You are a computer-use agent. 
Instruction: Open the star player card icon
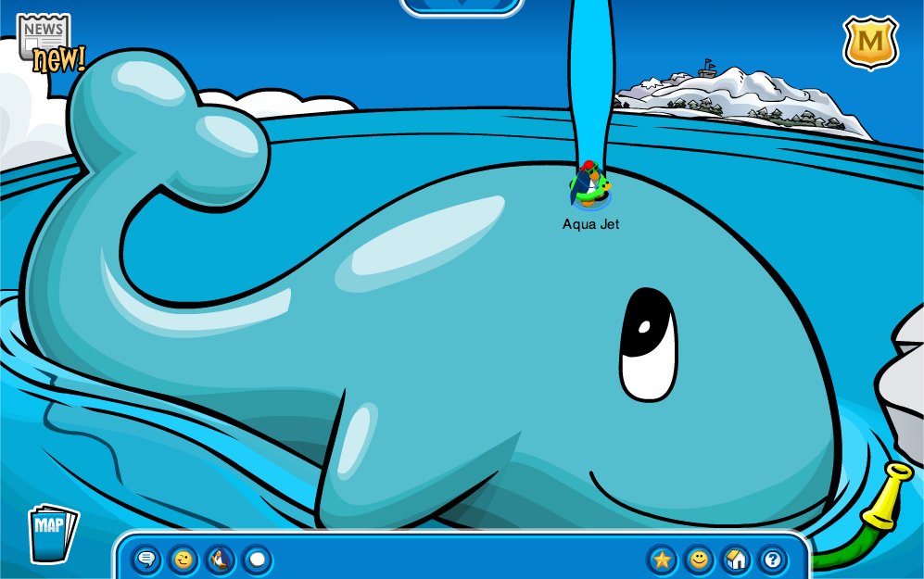pyautogui.click(x=662, y=559)
